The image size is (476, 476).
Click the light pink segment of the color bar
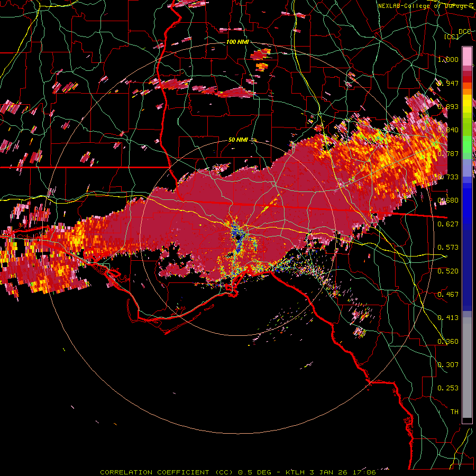click(467, 56)
